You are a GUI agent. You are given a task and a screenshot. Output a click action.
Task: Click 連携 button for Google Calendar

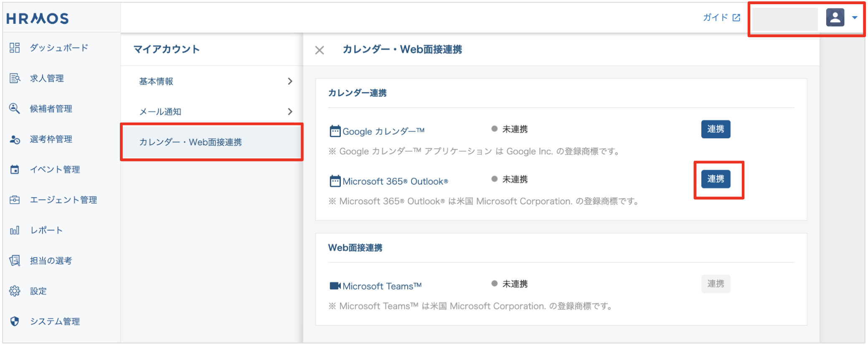[716, 129]
